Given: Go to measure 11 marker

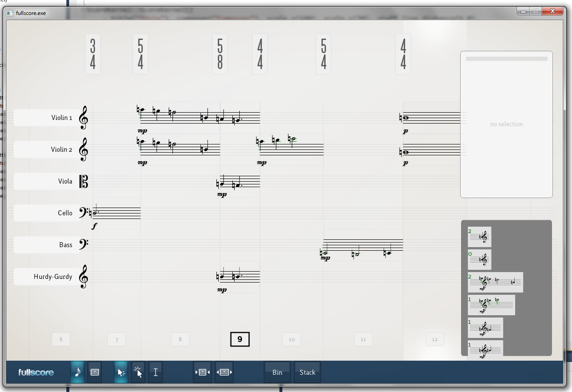Looking at the screenshot, I should (363, 339).
